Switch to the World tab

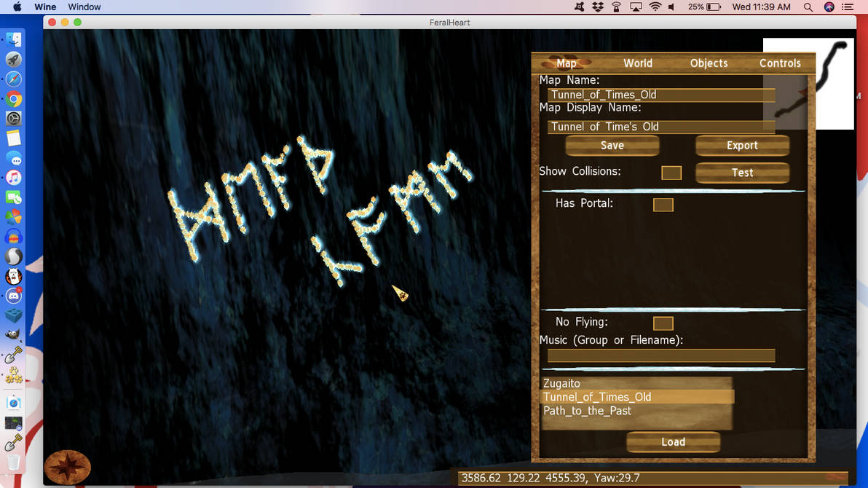coord(638,63)
